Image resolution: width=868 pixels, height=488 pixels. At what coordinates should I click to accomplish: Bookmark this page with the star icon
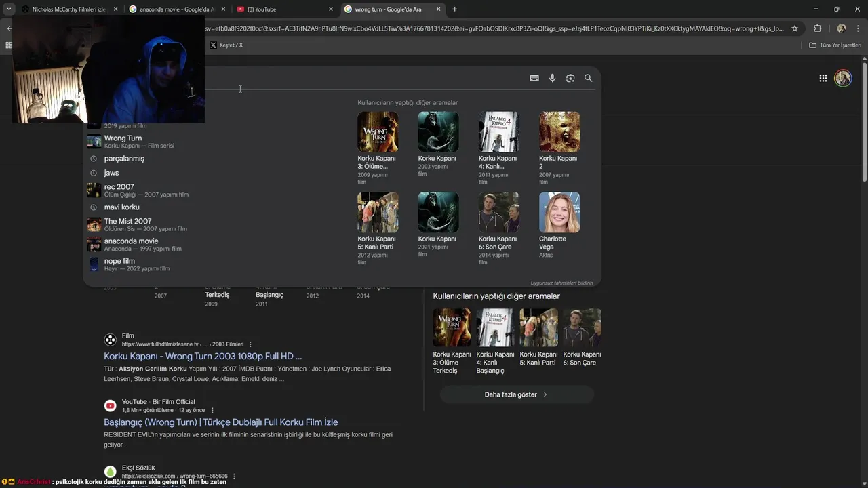[x=795, y=28]
